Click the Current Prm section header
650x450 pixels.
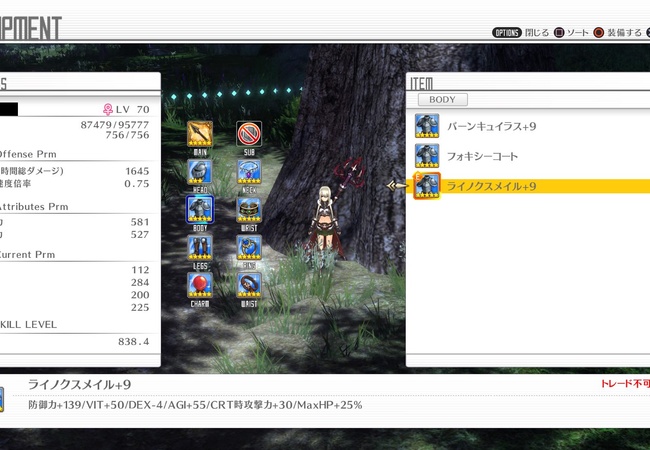[27, 255]
